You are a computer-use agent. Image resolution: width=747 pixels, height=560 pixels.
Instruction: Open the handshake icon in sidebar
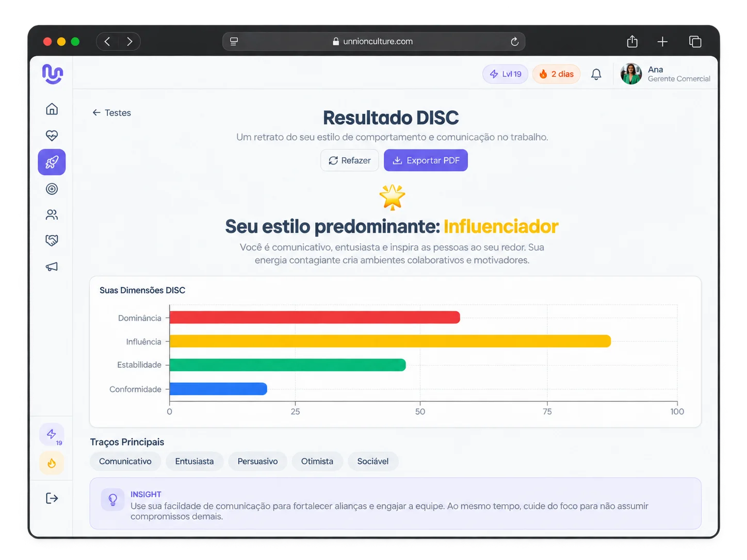click(x=52, y=240)
